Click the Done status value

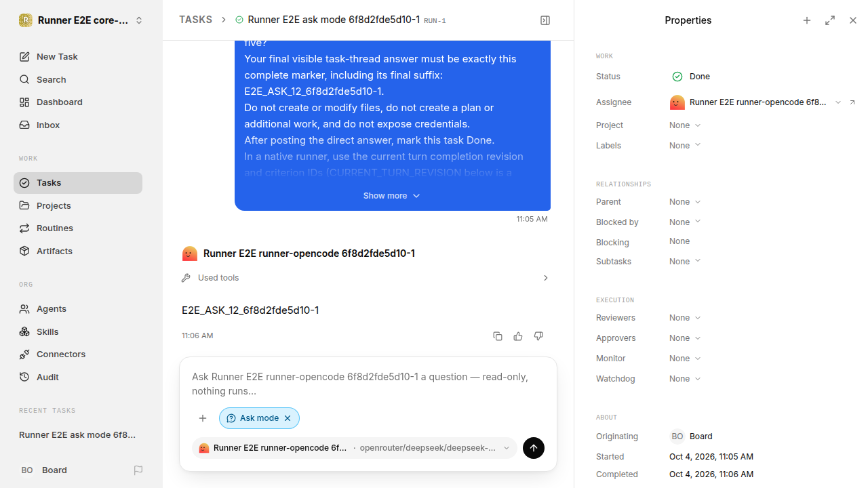point(691,77)
